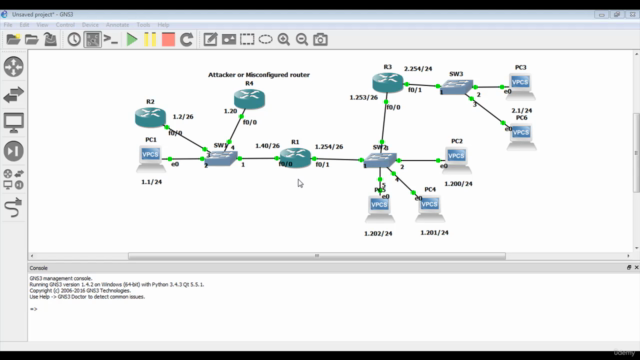Select the PC6 VPCS node
Viewport: 640px width, 360px height.
coord(521,137)
